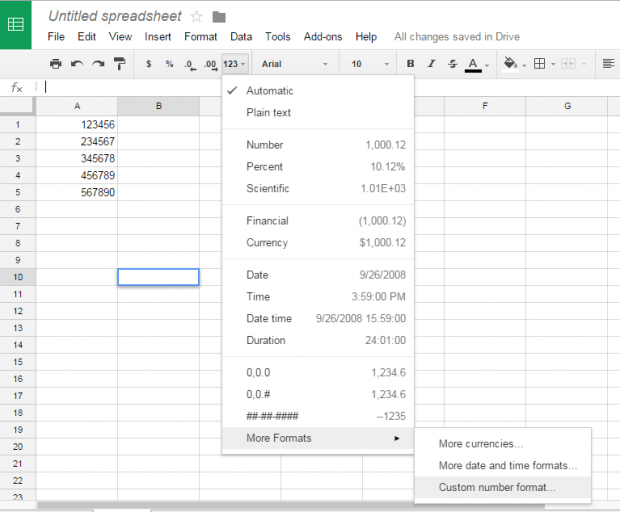Open the Help menu
This screenshot has height=512, width=620.
tap(366, 37)
